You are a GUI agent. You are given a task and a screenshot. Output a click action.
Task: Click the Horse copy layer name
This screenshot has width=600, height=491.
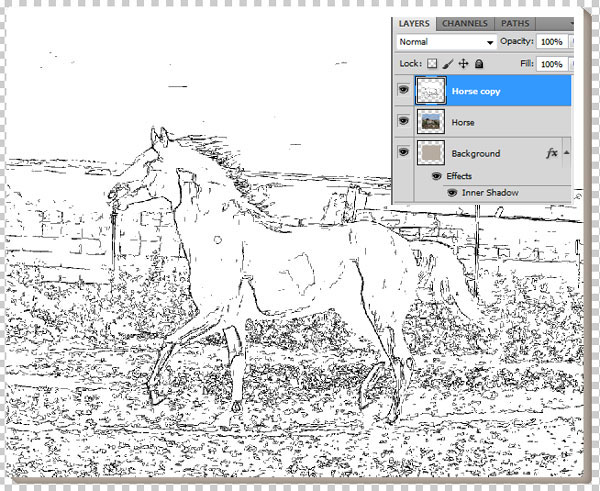click(x=476, y=91)
